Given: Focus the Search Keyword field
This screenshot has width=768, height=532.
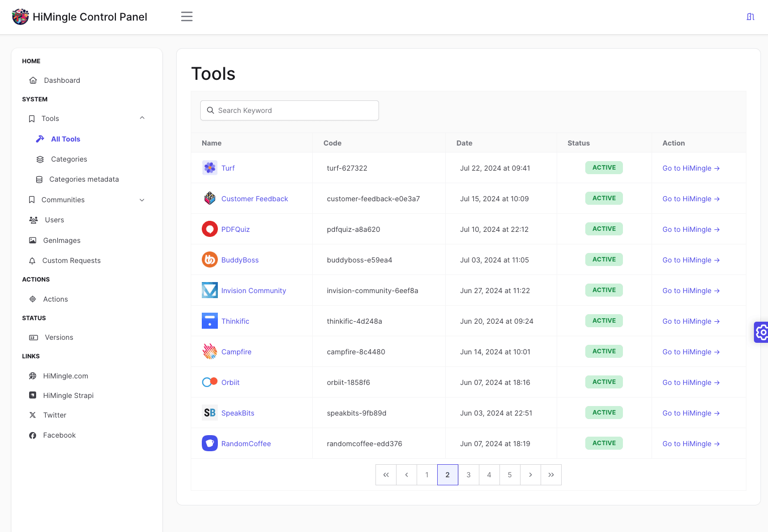Looking at the screenshot, I should tap(290, 110).
